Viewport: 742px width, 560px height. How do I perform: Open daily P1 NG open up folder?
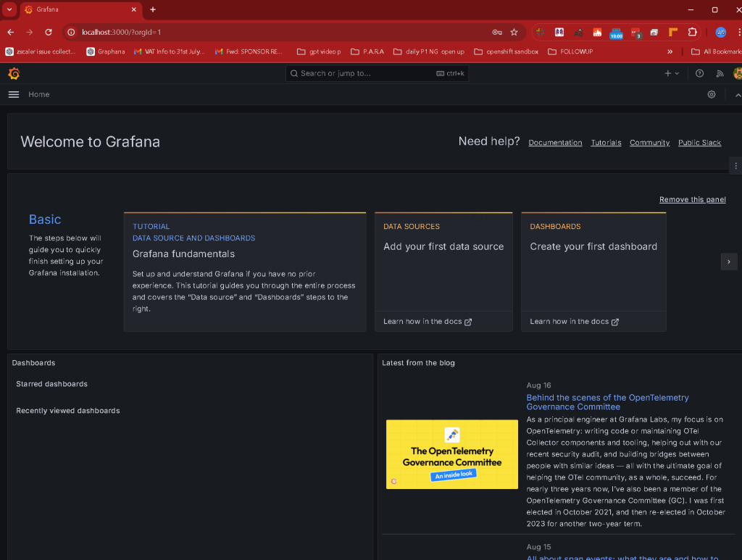pyautogui.click(x=429, y=51)
